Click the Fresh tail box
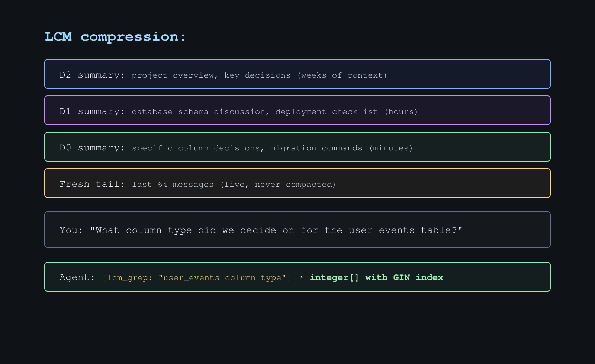The width and height of the screenshot is (595, 364). coord(297,183)
